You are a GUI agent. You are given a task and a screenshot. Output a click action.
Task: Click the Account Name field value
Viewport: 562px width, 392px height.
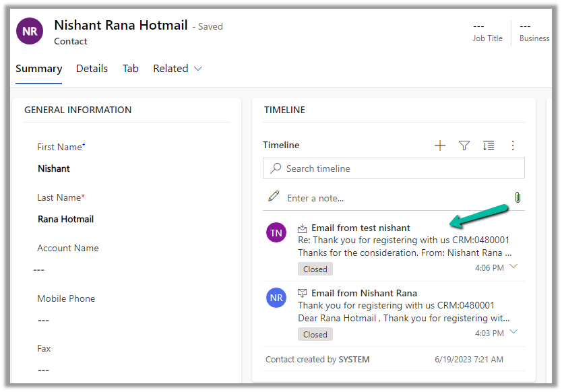(x=39, y=269)
